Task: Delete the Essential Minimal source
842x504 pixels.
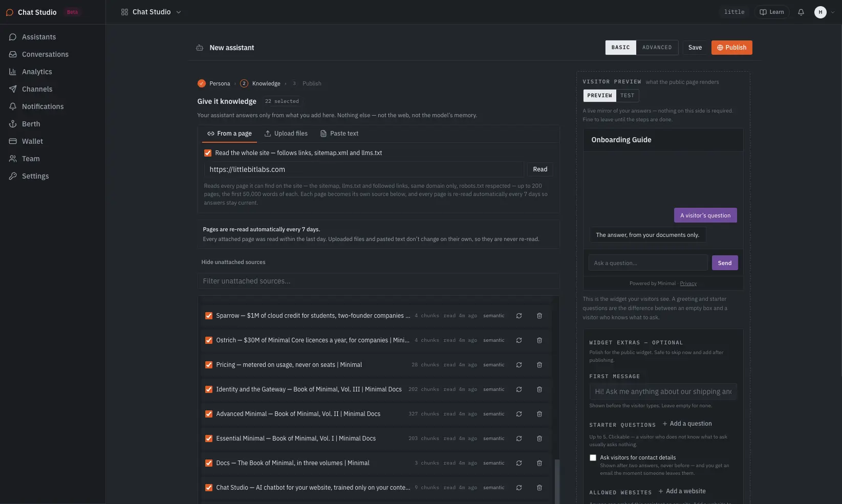Action: click(539, 439)
